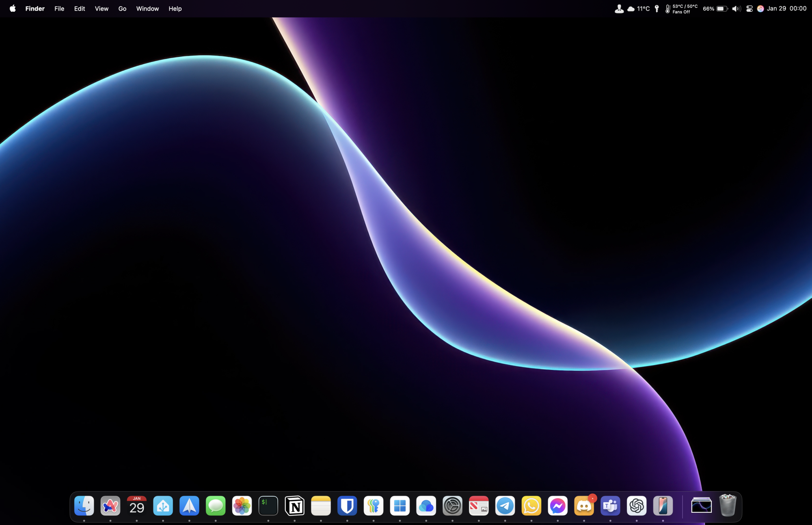Launch Telegram from the dock
The image size is (812, 525).
[505, 506]
